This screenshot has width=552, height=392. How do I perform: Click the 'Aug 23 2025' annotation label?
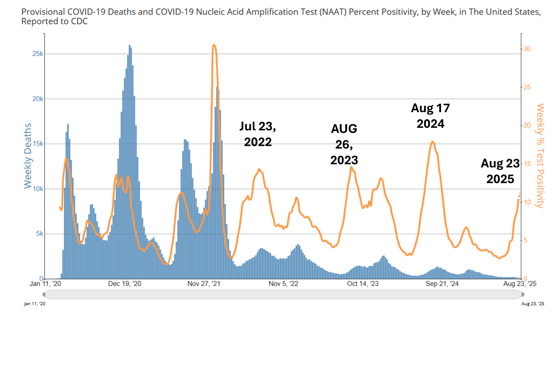500,171
